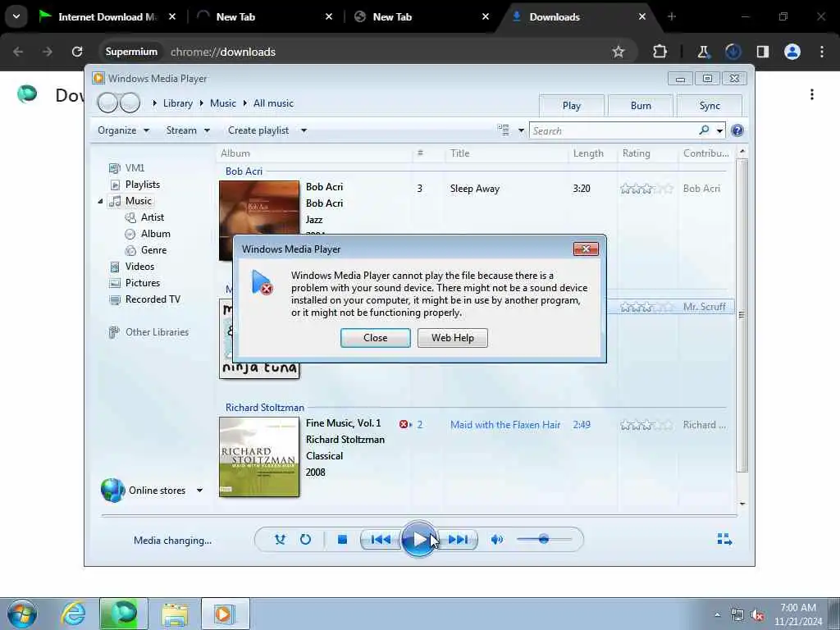Skip to the previous track
840x630 pixels.
[381, 540]
